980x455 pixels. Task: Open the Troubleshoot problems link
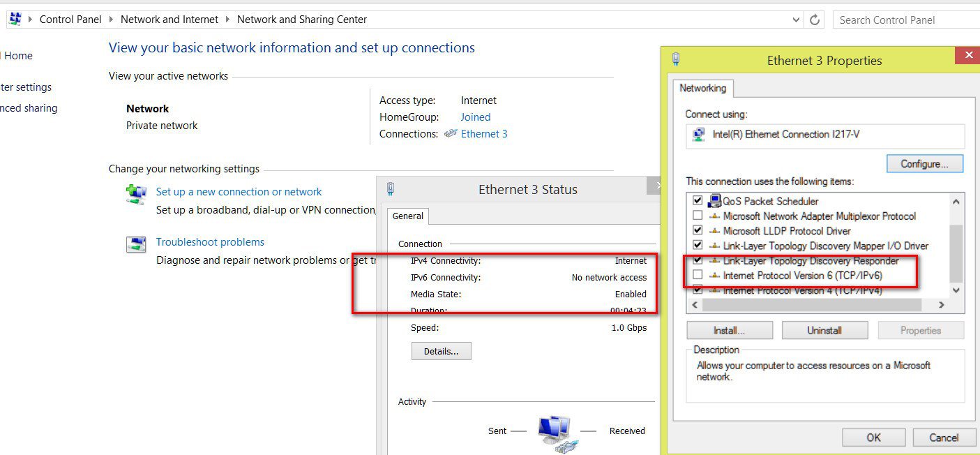tap(210, 242)
